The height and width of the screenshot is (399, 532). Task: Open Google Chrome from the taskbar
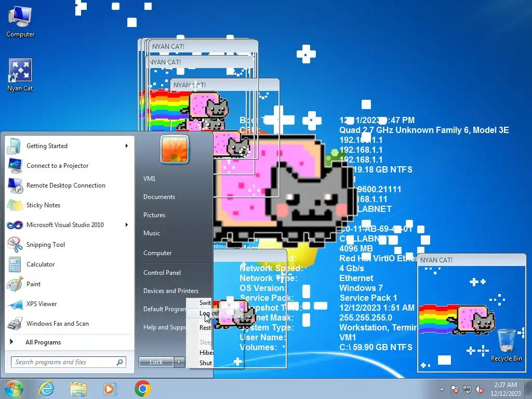point(143,389)
